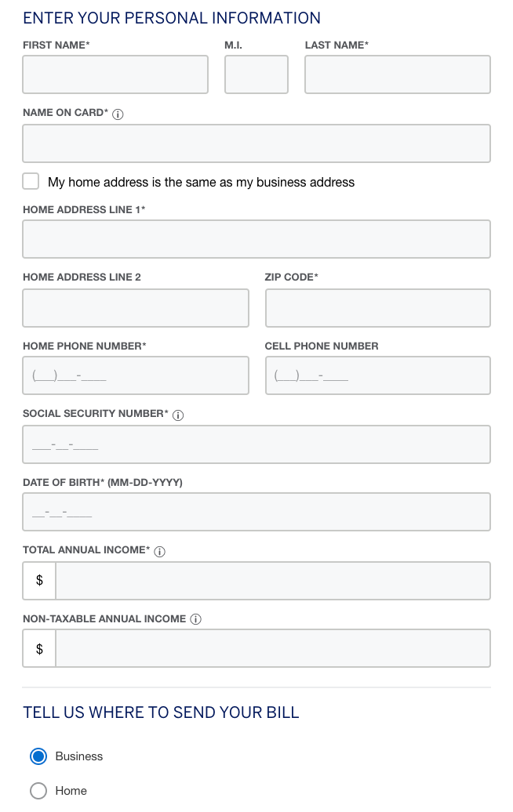Viewport: 513px width, 812px height.
Task: Click the First Name input field
Action: click(x=115, y=74)
